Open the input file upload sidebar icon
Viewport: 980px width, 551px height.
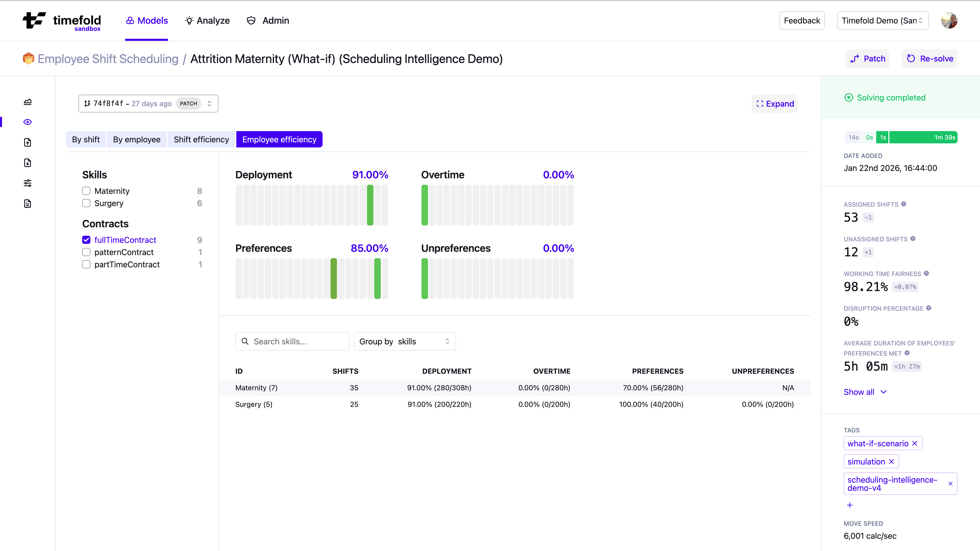click(27, 142)
